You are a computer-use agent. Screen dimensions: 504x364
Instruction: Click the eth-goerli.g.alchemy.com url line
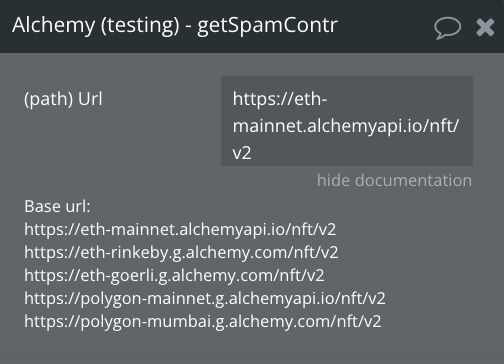pyautogui.click(x=174, y=275)
